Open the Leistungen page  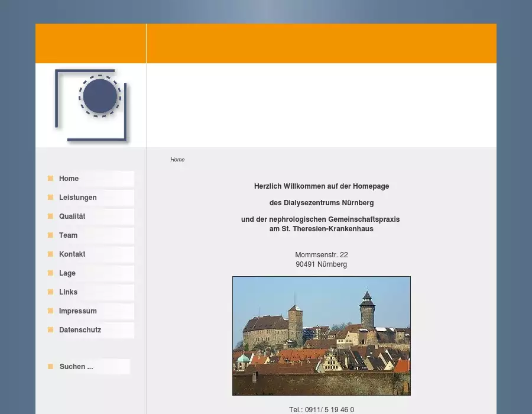coord(77,198)
